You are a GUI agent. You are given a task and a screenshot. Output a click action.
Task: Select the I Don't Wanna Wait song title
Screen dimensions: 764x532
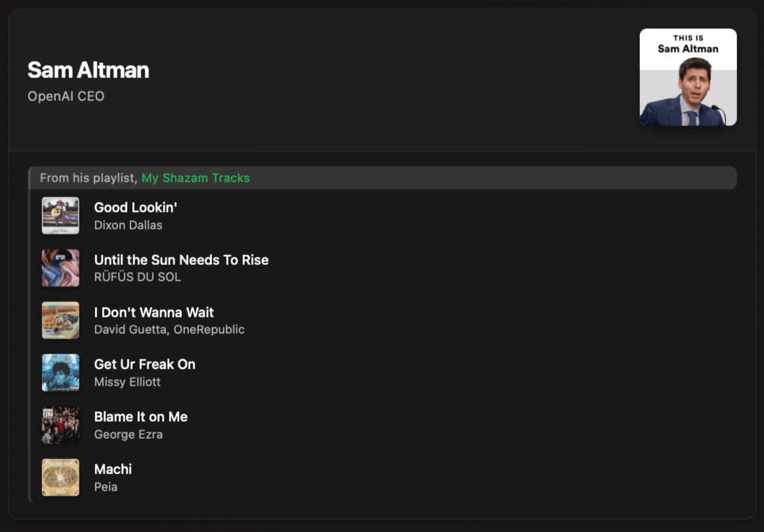[154, 312]
